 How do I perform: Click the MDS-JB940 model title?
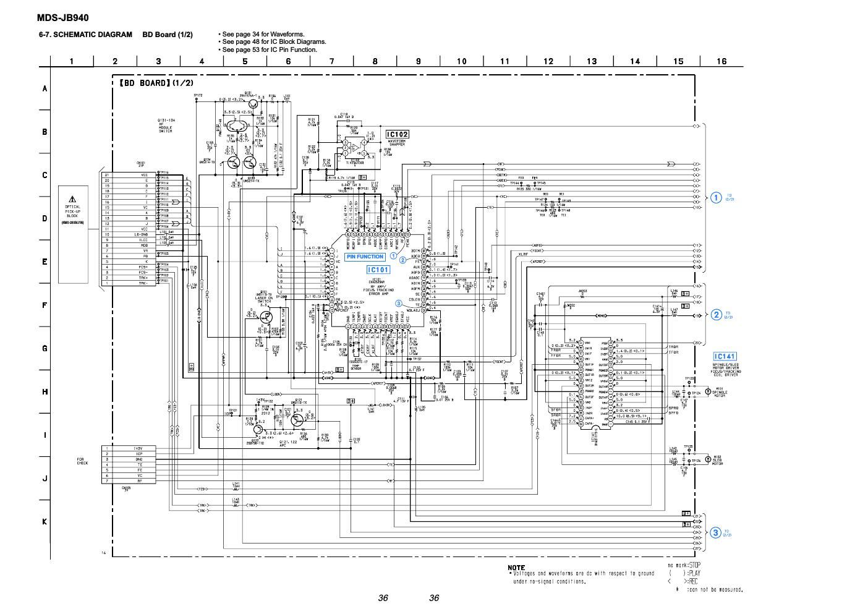tap(62, 17)
